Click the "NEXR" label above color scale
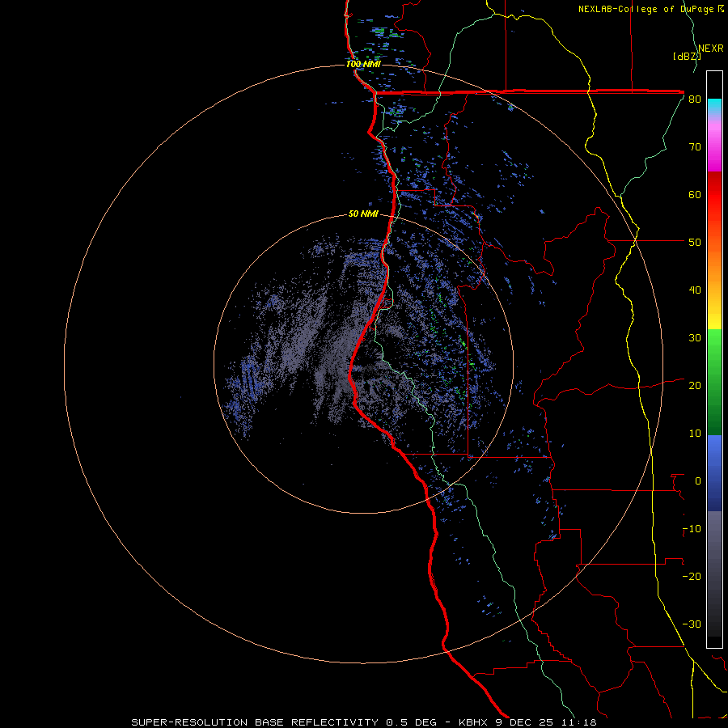Image resolution: width=728 pixels, height=728 pixels. point(711,49)
